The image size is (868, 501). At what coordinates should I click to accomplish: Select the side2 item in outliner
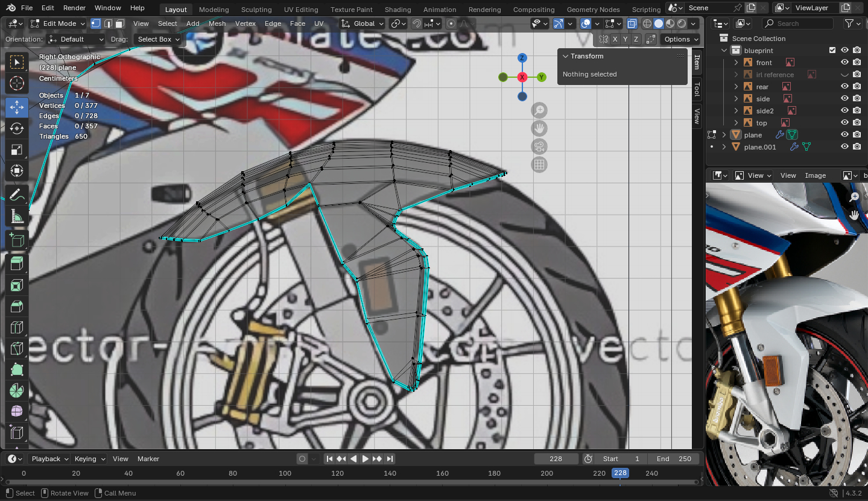click(765, 111)
